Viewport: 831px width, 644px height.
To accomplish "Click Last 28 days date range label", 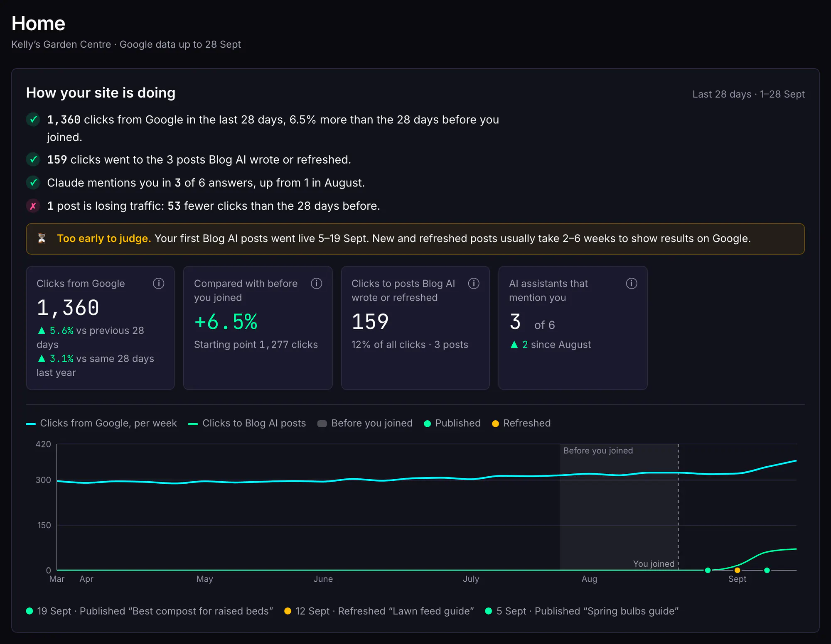I will [x=748, y=94].
